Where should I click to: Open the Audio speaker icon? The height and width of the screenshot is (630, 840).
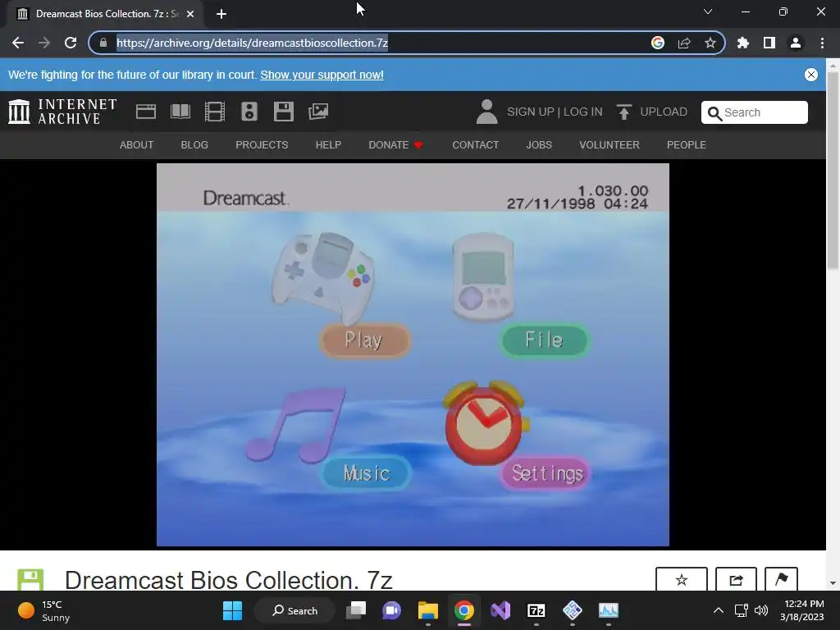coord(249,112)
